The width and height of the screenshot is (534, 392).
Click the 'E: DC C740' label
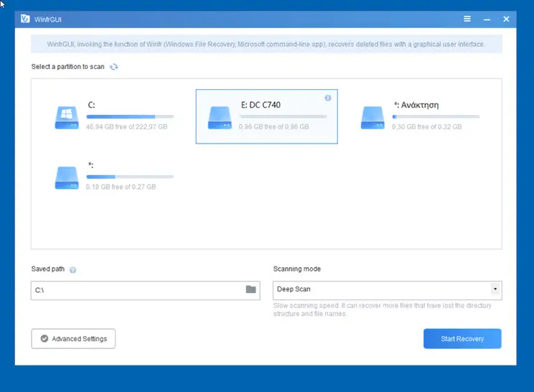[261, 105]
